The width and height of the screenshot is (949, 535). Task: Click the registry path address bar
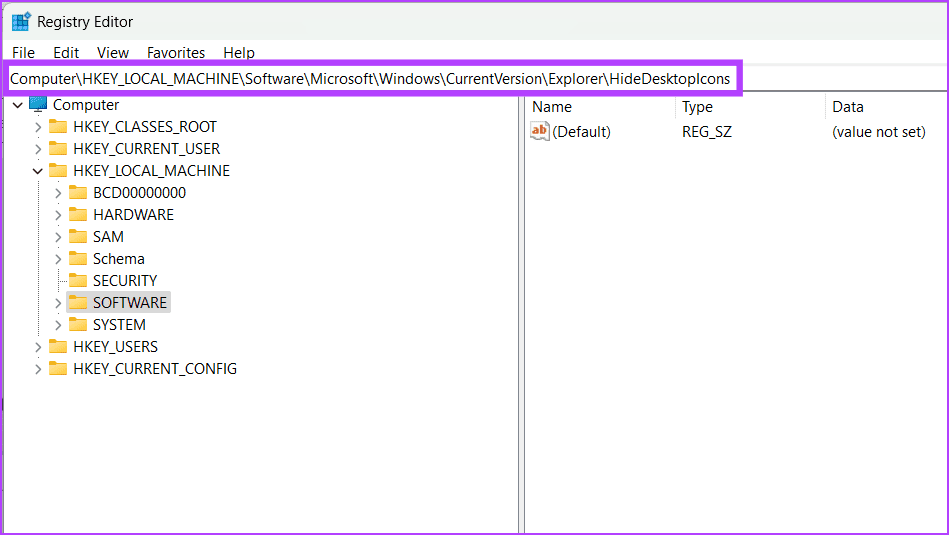(x=372, y=79)
